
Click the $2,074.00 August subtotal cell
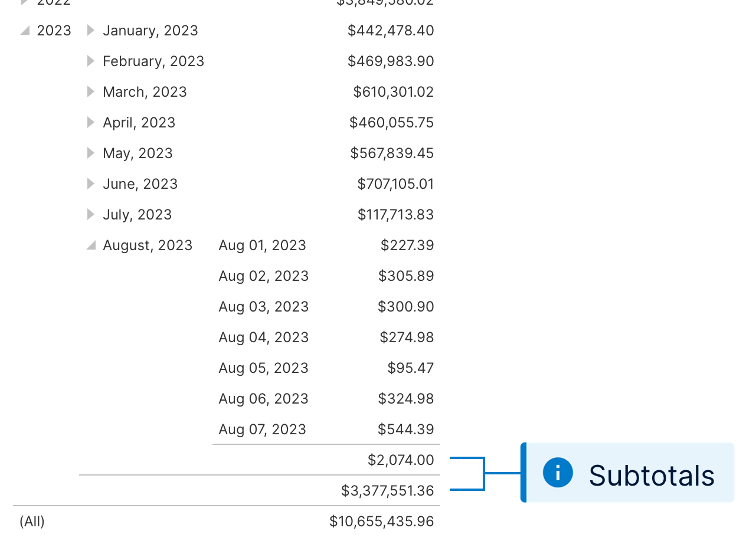coord(401,460)
